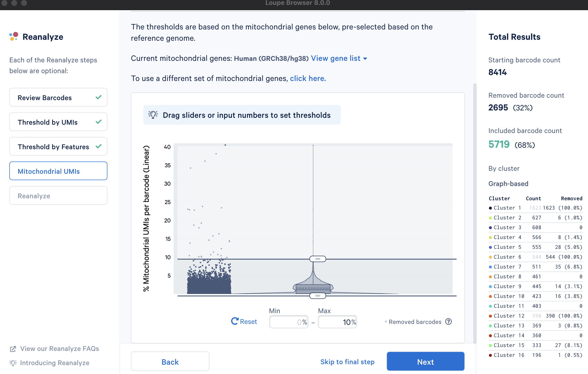Click the Cluster 1 color dot
Screen dimensions: 588x374
[490, 208]
